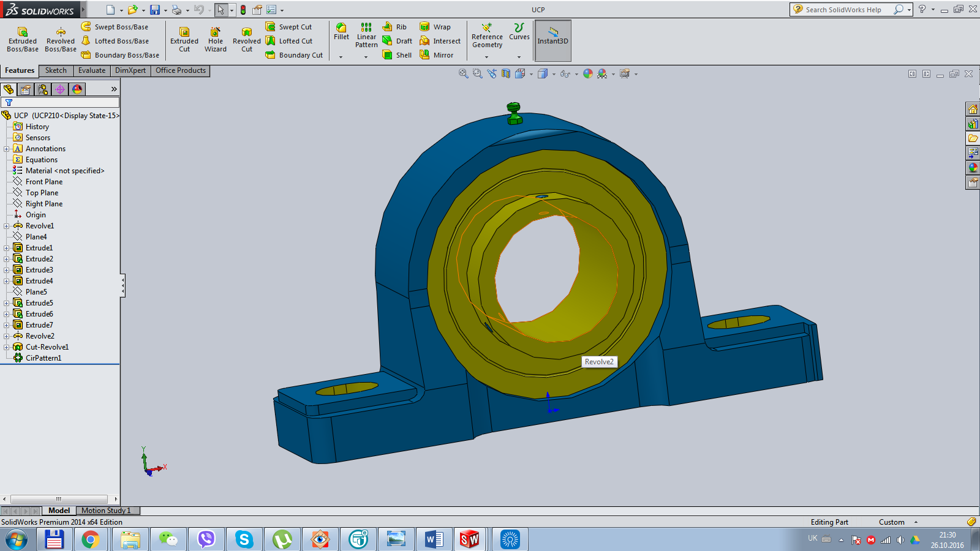This screenshot has width=980, height=551.
Task: Switch to the Evaluate tab
Action: point(92,70)
